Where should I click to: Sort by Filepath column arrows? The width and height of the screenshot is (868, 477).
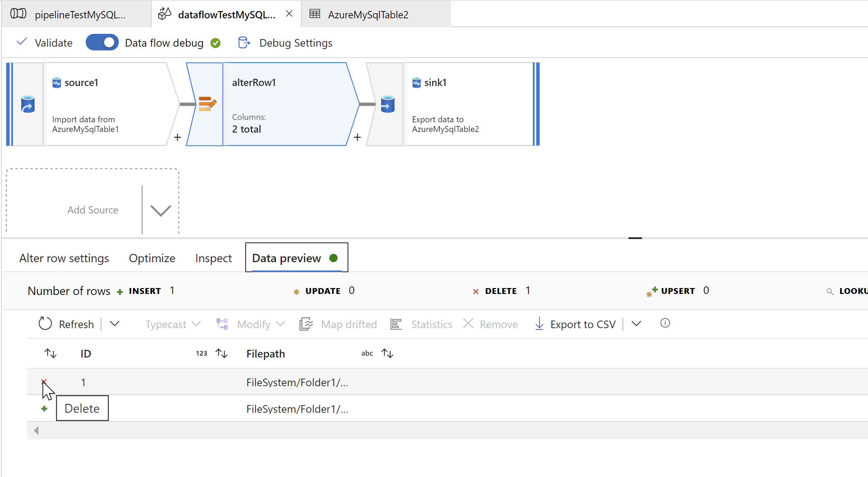[387, 353]
